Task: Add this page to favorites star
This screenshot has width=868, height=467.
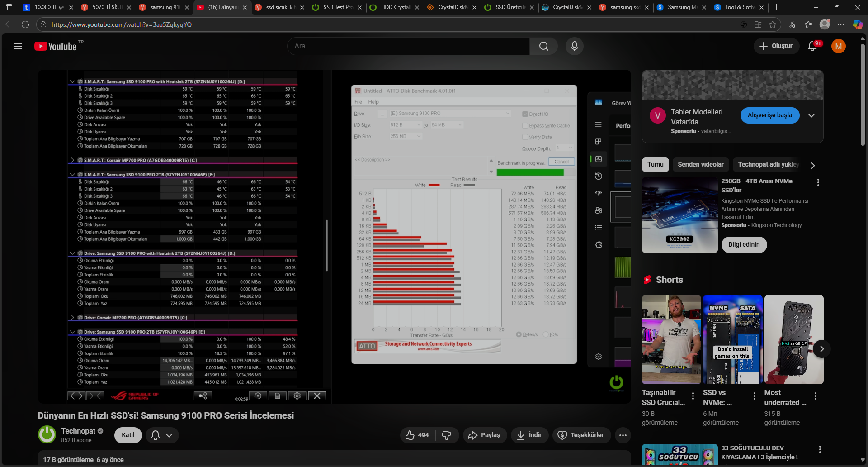Action: (x=773, y=24)
